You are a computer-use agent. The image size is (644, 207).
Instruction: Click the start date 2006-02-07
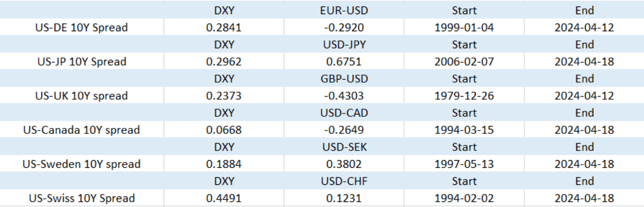click(x=464, y=62)
